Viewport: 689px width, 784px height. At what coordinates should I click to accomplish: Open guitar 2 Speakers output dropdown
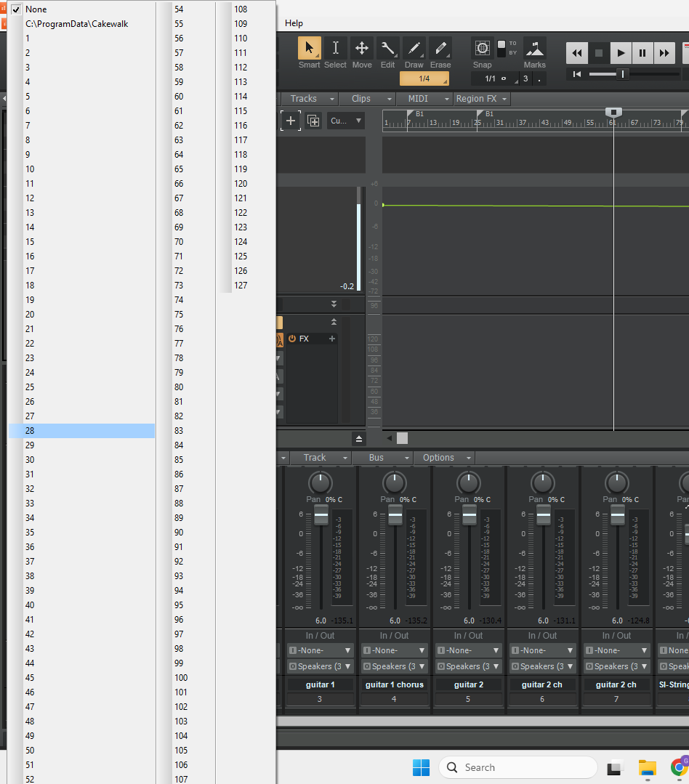[468, 666]
